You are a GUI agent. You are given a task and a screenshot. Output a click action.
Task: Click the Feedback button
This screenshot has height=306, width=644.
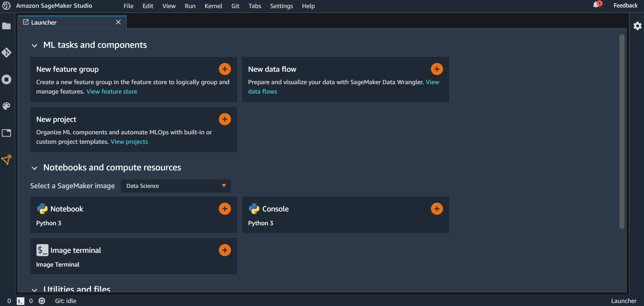(625, 5)
